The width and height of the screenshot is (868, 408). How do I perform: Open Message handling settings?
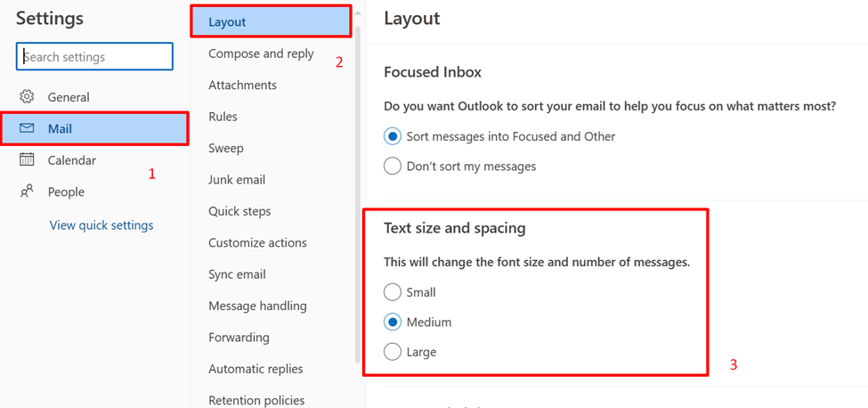tap(257, 306)
